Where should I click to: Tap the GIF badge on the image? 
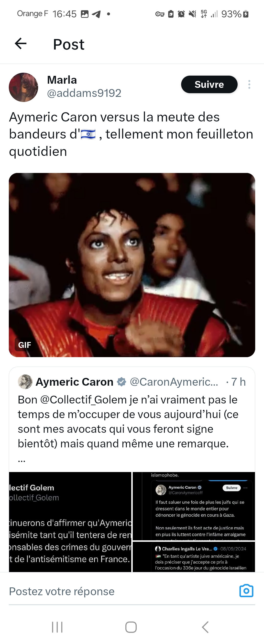24,345
